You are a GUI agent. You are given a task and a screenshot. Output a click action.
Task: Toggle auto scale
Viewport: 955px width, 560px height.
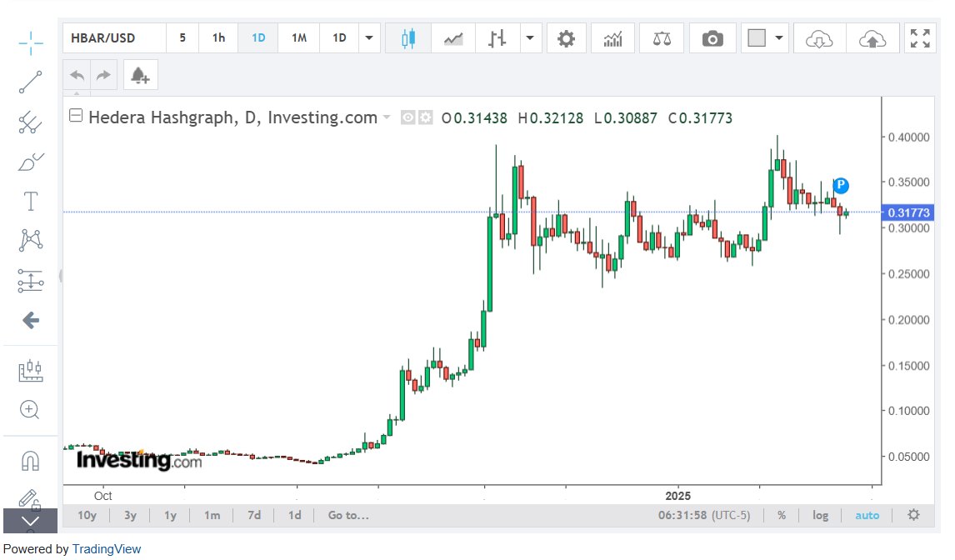point(867,516)
